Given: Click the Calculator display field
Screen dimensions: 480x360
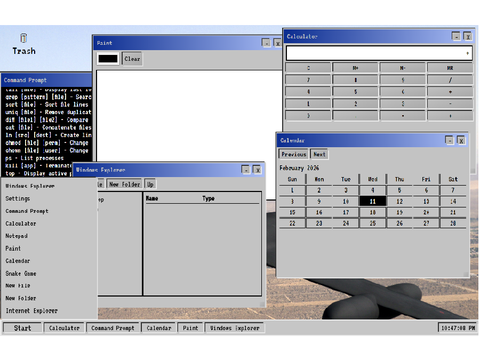Looking at the screenshot, I should coord(379,53).
